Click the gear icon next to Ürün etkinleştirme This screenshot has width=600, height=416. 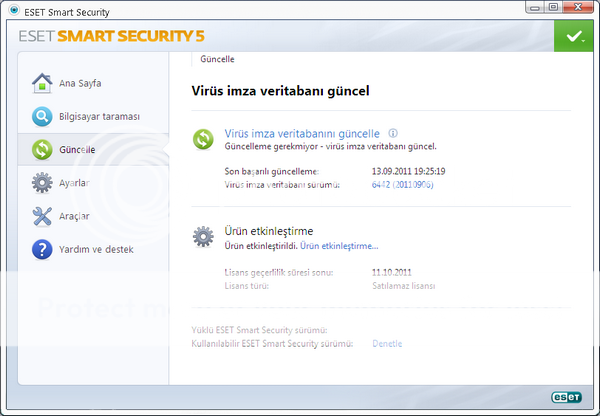(204, 237)
